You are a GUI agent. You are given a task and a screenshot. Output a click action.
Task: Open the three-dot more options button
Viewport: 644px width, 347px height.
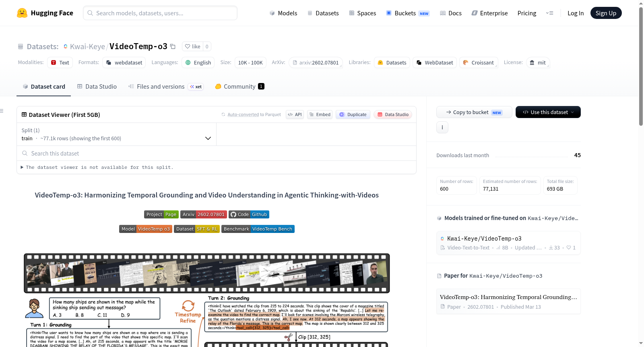coord(442,127)
